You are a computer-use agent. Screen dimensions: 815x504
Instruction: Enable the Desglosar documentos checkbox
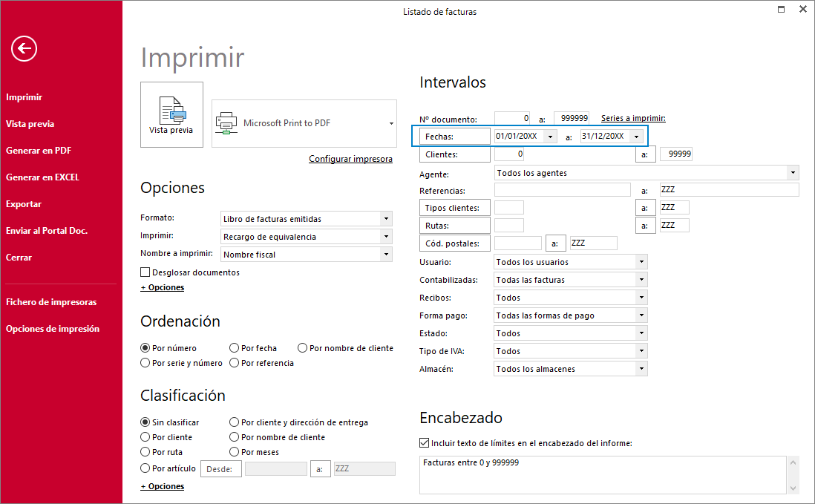coord(145,272)
